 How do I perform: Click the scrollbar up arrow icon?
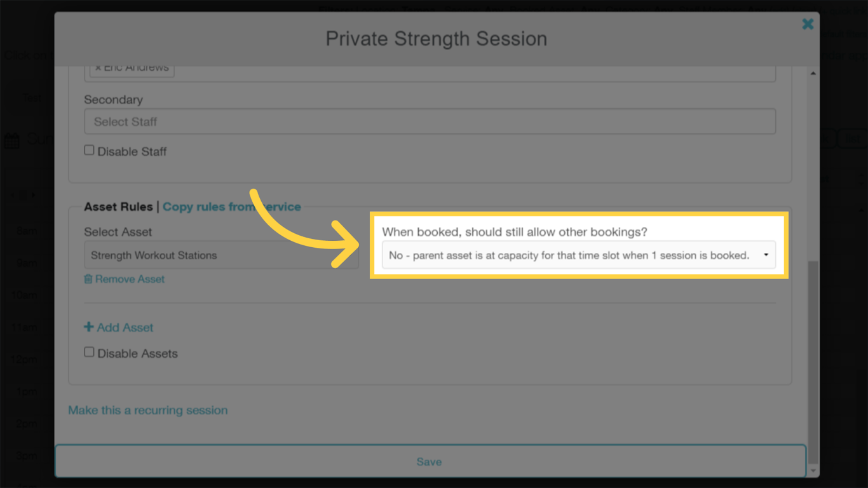click(x=814, y=72)
